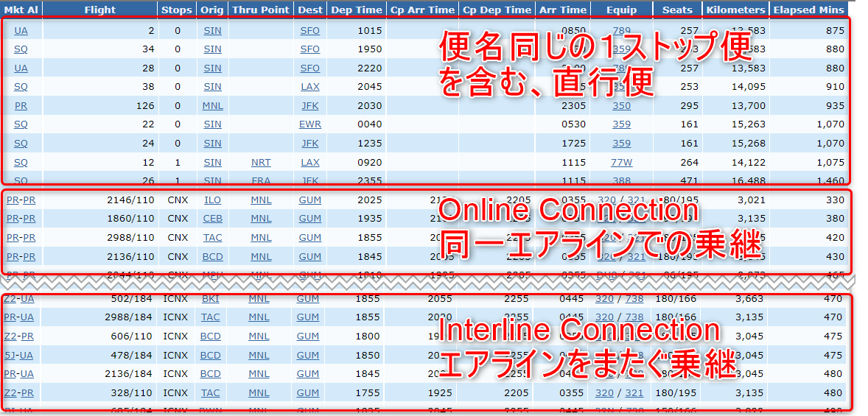Select the kilometers value 3,663

[x=748, y=299]
